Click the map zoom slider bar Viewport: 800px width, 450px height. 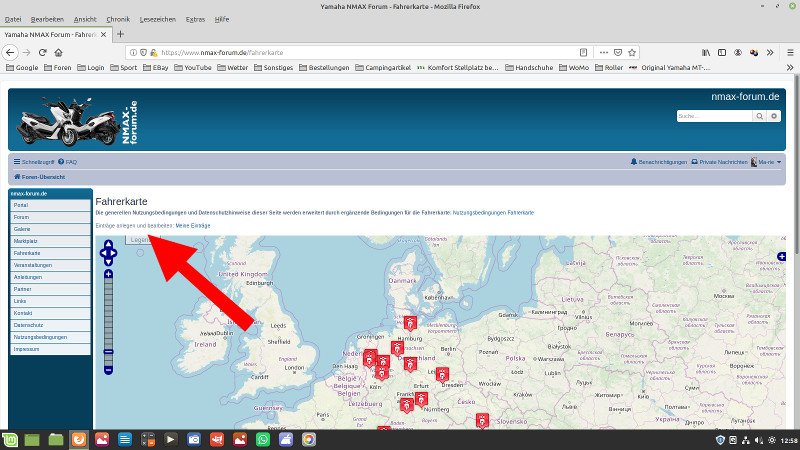click(108, 320)
